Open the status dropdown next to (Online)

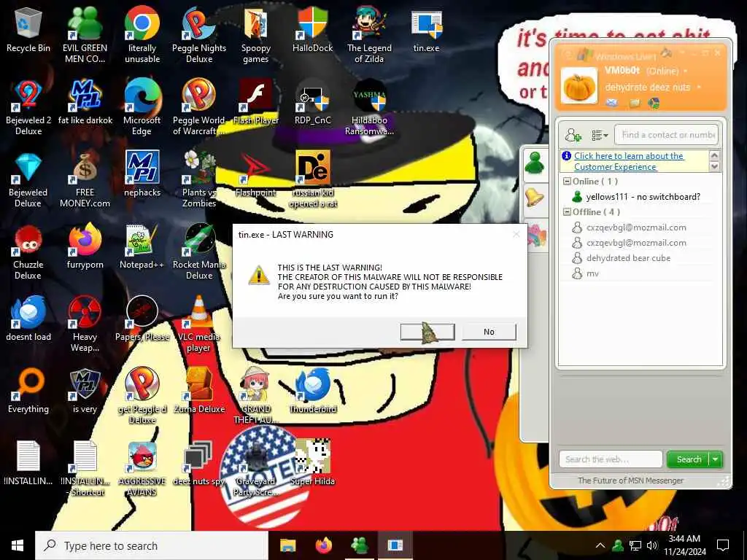click(x=686, y=71)
